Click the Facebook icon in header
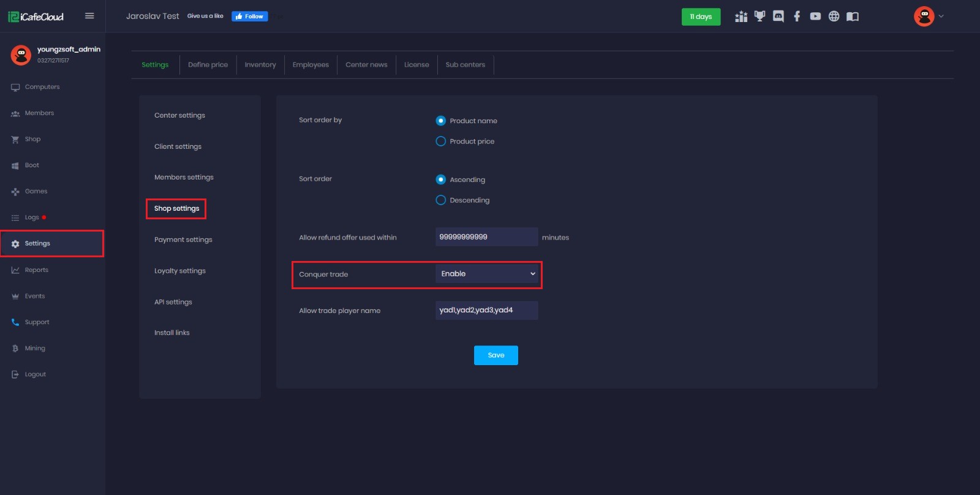980x495 pixels. tap(797, 17)
